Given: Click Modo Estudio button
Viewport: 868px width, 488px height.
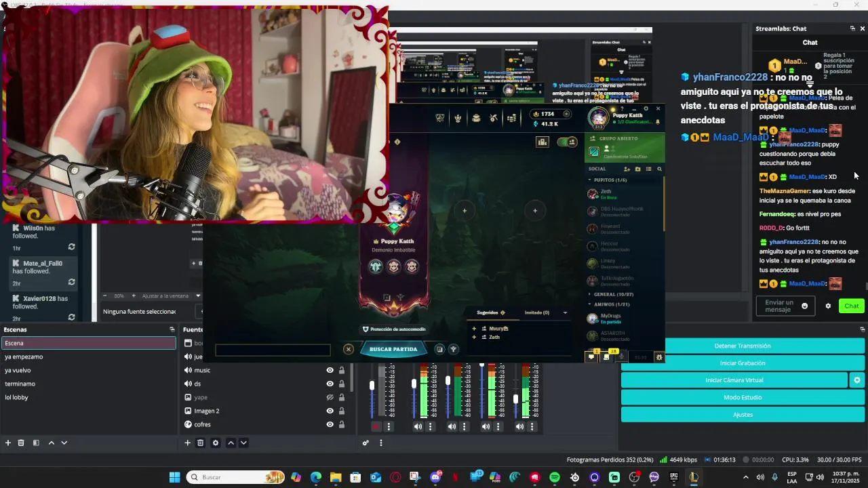Looking at the screenshot, I should [743, 397].
